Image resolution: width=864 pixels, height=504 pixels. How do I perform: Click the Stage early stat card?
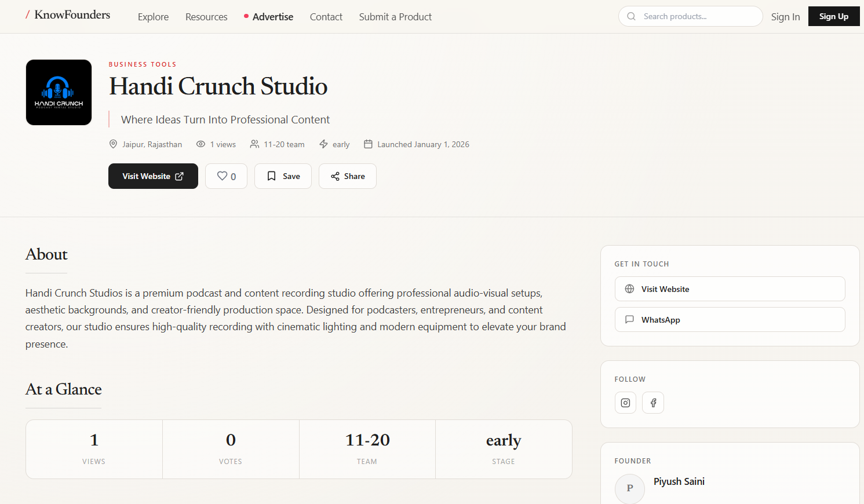[x=504, y=449]
